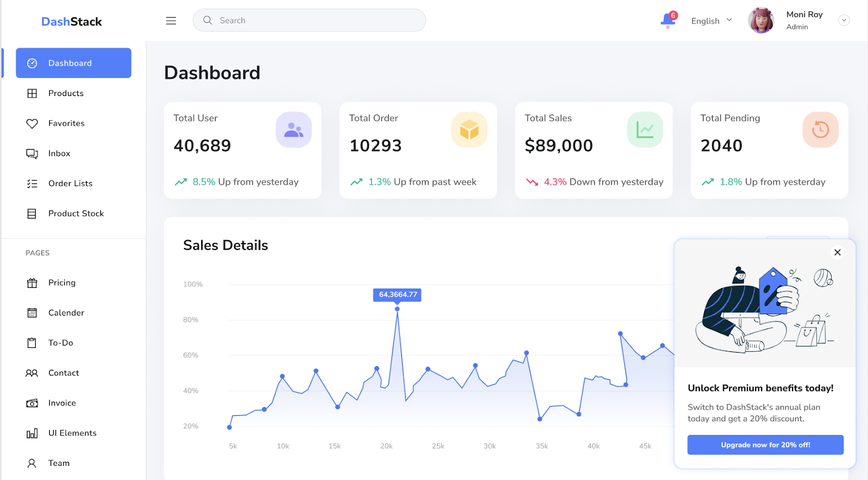Click Upgrade now for 20% off button
The image size is (868, 480).
pos(765,445)
